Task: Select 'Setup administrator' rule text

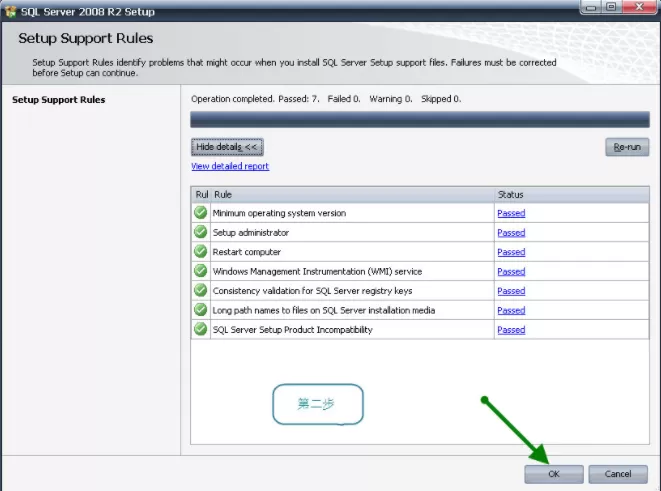Action: coord(251,233)
